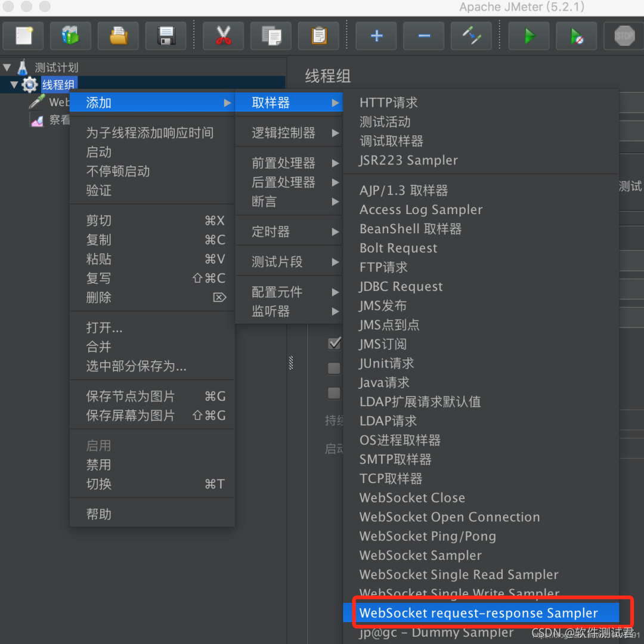Choose 禁用 in context menu
The width and height of the screenshot is (644, 644).
[x=152, y=465]
